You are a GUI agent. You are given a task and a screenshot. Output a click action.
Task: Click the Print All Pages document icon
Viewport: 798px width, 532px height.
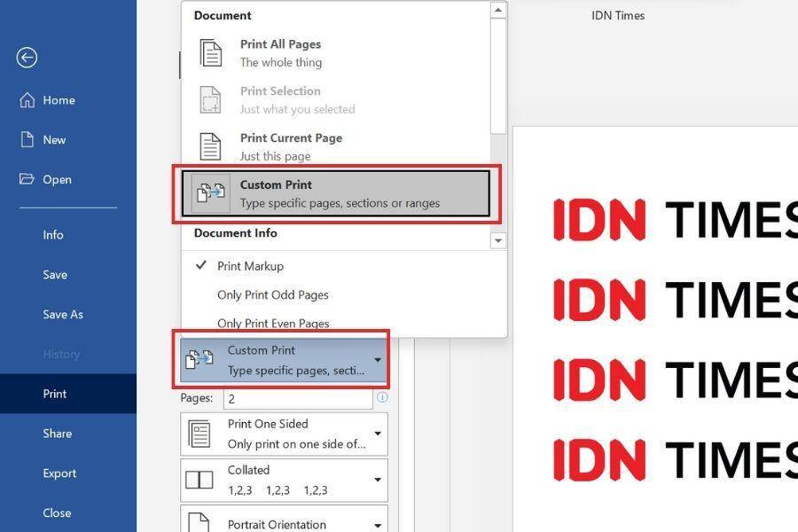point(211,53)
